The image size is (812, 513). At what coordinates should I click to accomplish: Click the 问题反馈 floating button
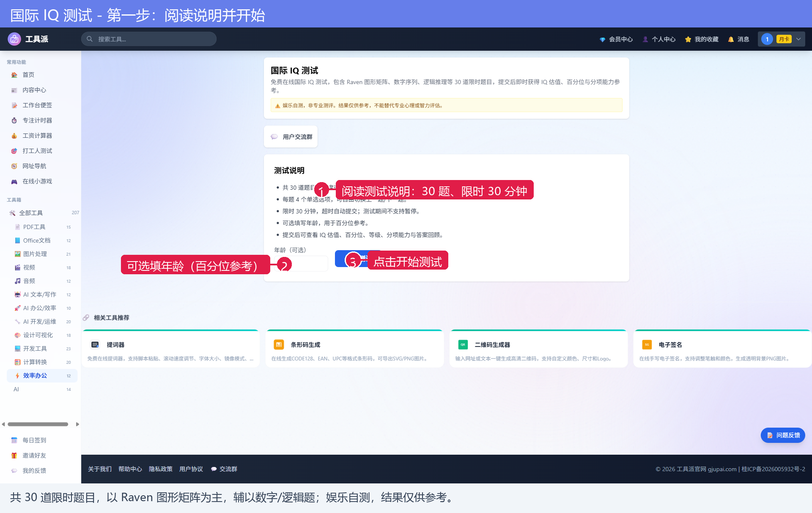click(783, 435)
